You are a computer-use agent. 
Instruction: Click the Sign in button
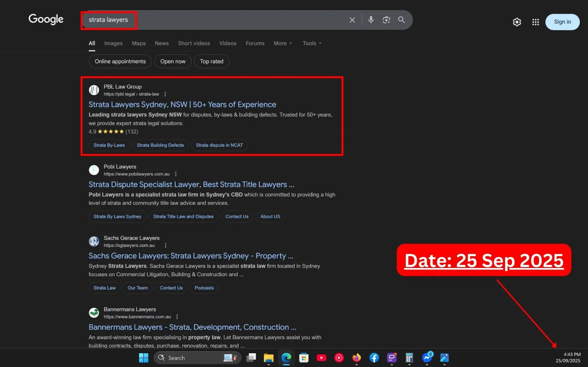(562, 22)
